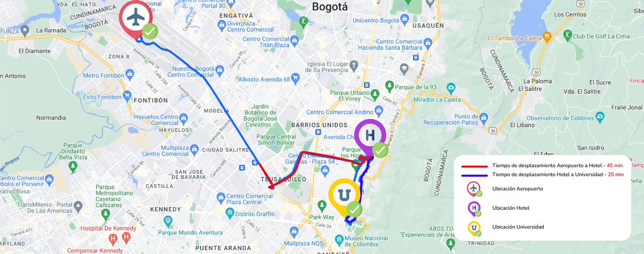Click the Bogotá city name label
Viewport: 644px width, 254px height.
pyautogui.click(x=330, y=7)
